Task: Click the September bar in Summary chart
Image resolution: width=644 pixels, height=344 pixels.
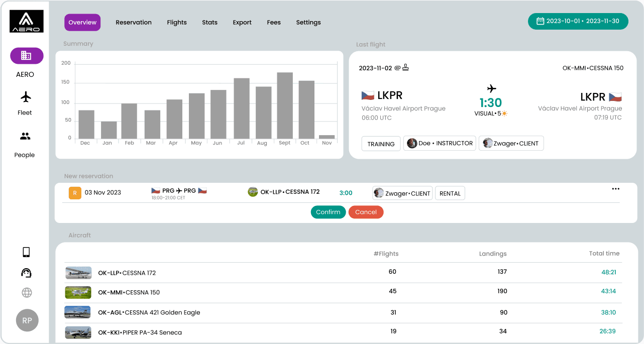Action: click(285, 105)
